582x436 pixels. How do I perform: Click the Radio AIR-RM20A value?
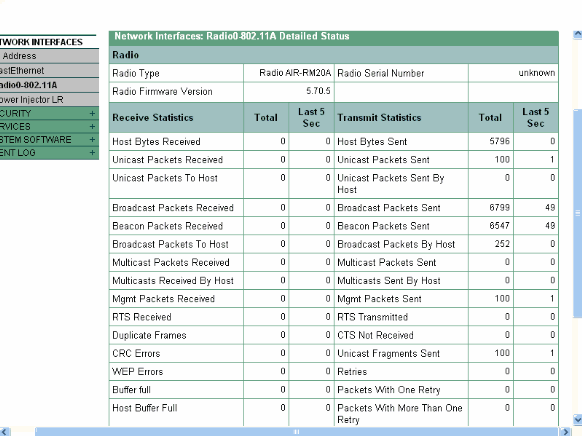pos(295,73)
